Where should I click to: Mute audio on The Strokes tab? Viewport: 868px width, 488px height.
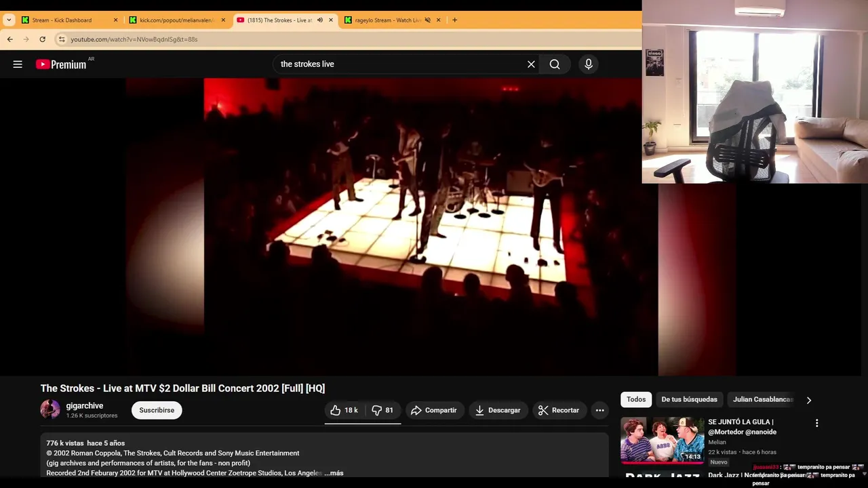319,20
